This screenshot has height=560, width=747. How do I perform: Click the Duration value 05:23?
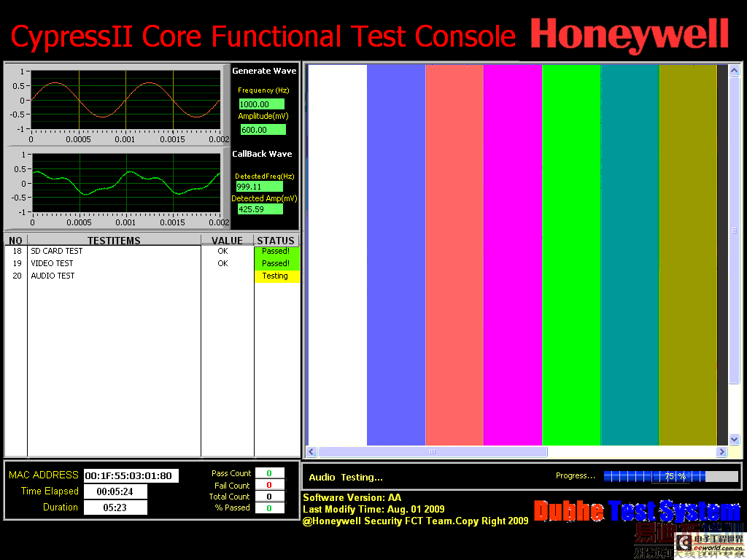click(x=115, y=507)
